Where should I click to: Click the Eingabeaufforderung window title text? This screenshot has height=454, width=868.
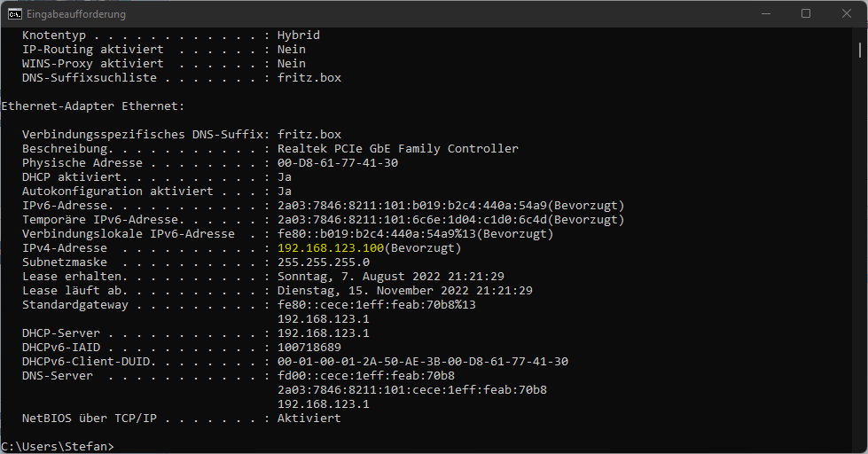(76, 14)
